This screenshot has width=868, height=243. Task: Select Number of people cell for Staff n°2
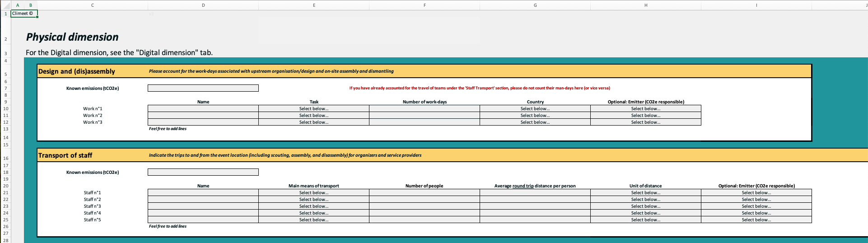pos(424,200)
